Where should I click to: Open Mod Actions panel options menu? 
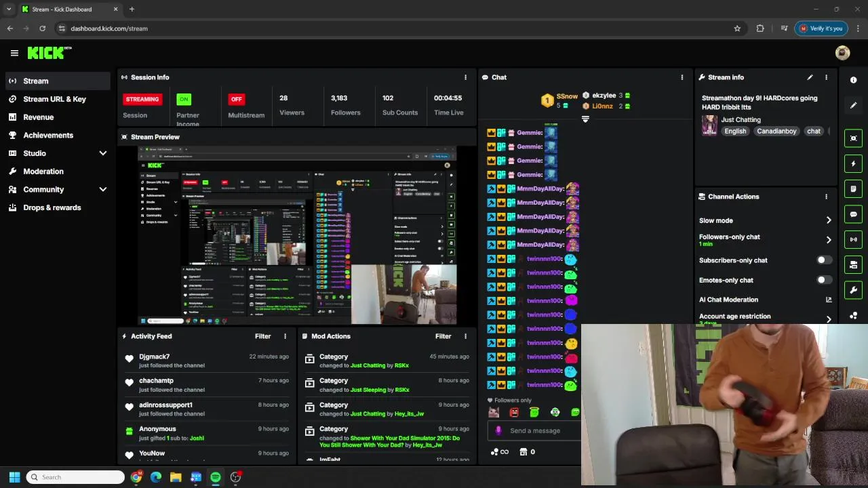[x=465, y=336]
